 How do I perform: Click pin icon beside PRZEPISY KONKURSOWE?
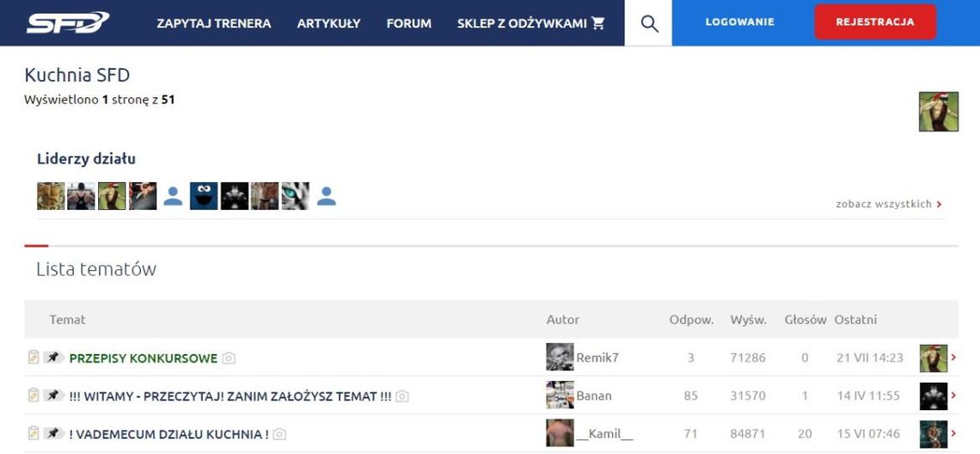pos(53,358)
